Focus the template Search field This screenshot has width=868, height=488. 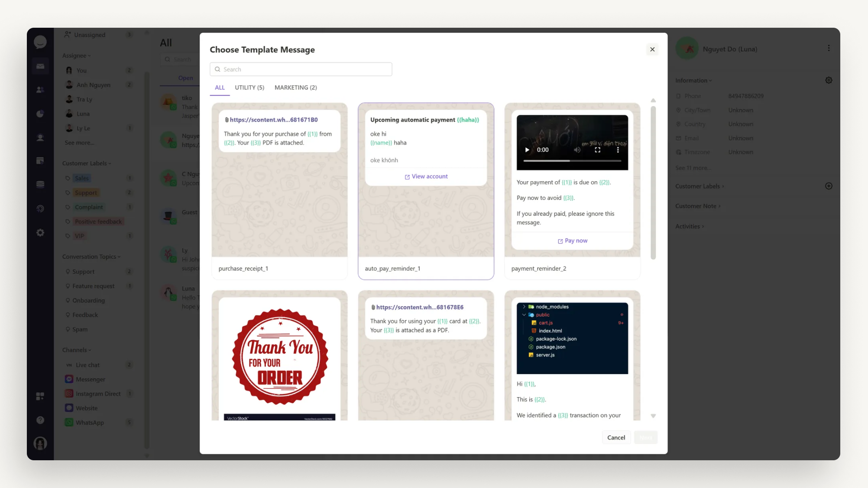[301, 69]
